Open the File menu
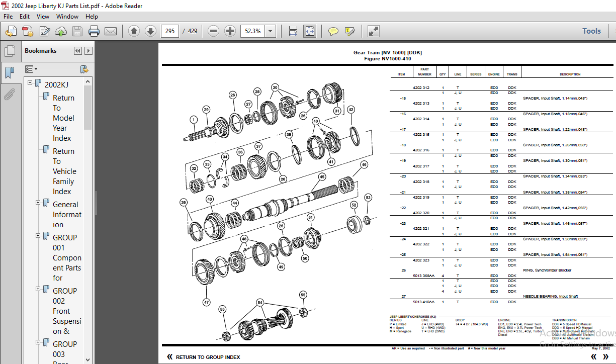The image size is (616, 364). [x=8, y=16]
